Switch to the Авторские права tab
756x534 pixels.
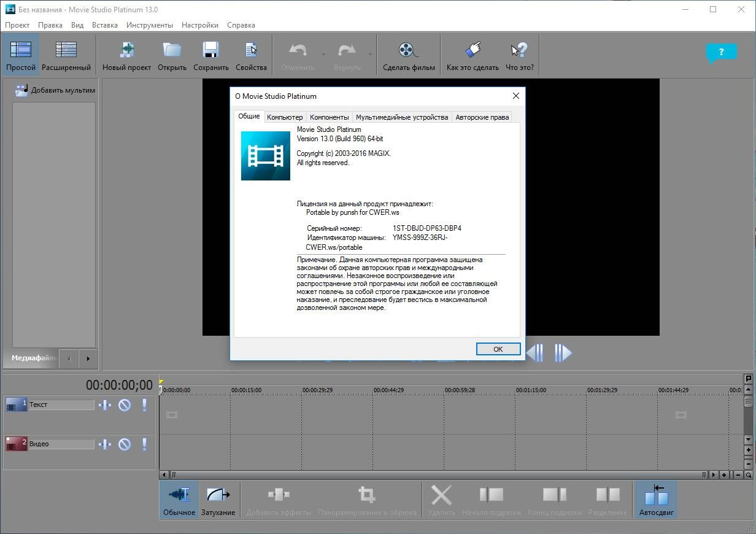click(482, 117)
